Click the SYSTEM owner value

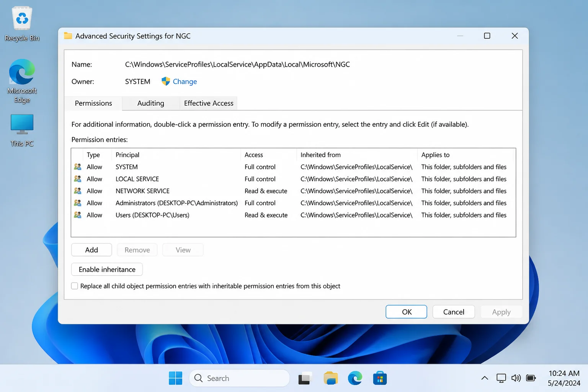coord(137,82)
